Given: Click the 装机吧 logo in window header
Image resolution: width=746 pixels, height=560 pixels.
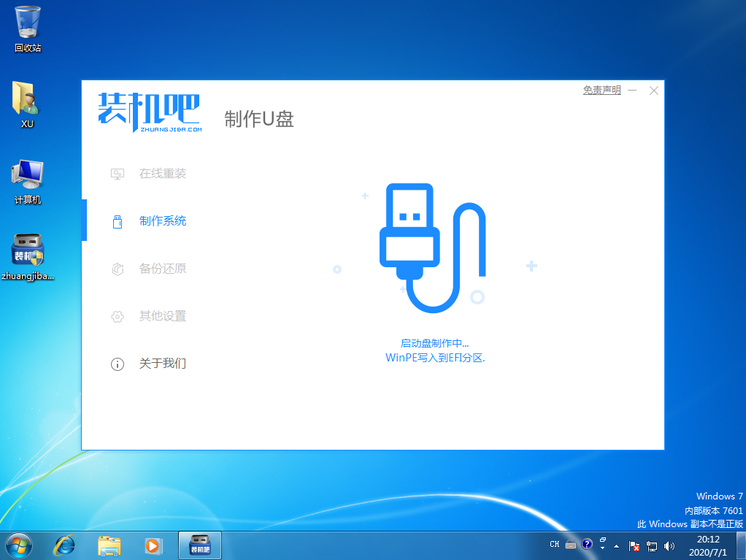Looking at the screenshot, I should (x=150, y=112).
